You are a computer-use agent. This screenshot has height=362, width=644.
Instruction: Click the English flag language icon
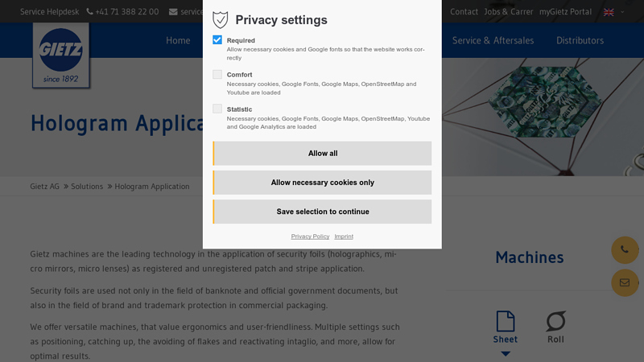(609, 12)
